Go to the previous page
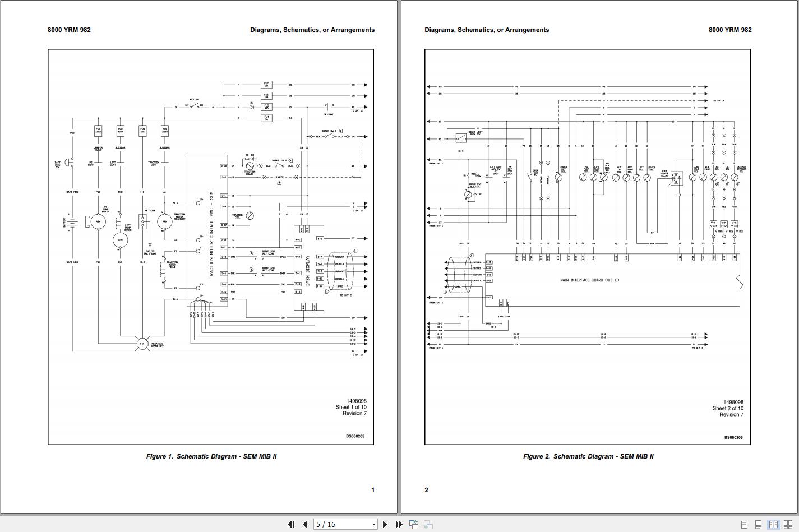 [x=304, y=524]
